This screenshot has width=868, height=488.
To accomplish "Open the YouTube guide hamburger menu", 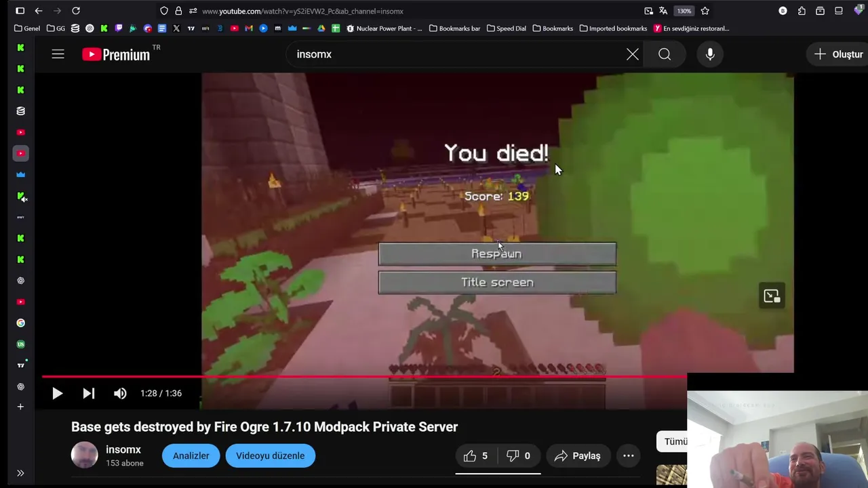I will click(x=58, y=54).
